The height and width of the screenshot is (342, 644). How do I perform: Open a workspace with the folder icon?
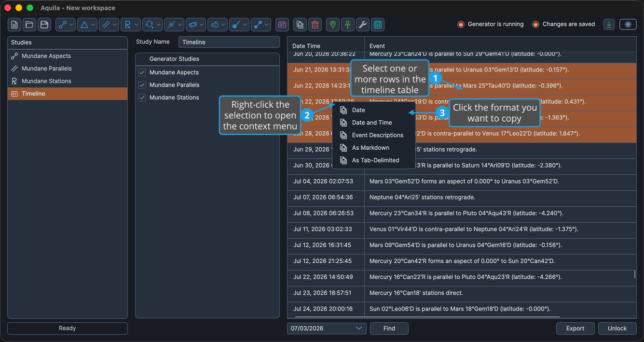point(29,25)
